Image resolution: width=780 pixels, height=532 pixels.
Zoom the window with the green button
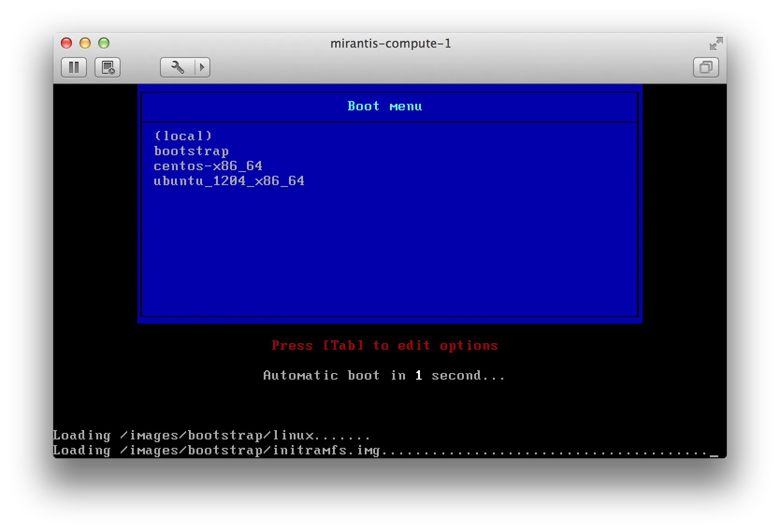(104, 43)
